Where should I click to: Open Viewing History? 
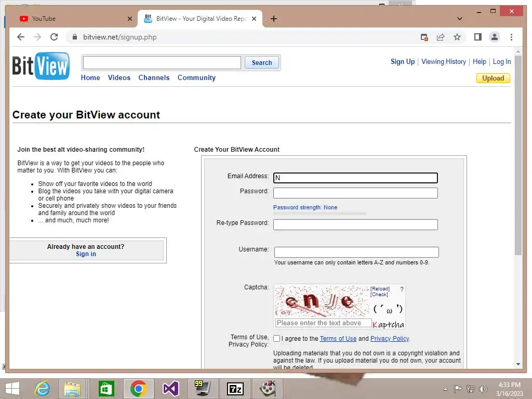(x=444, y=62)
